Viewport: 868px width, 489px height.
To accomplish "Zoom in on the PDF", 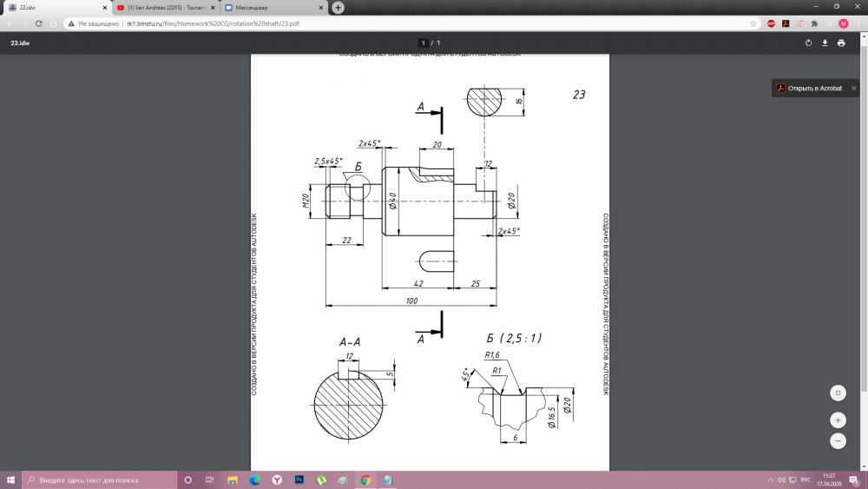I will click(x=838, y=420).
